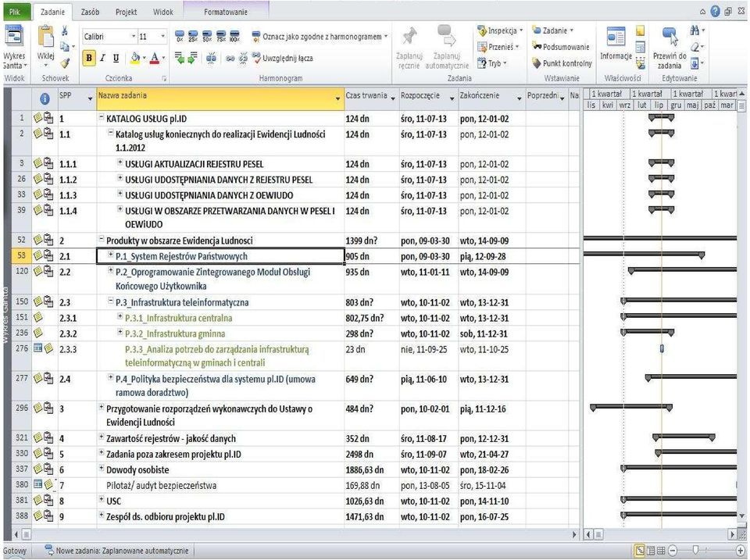Collapse P.3_Infrastruktura teleinformatyczna
The height and width of the screenshot is (560, 750).
tap(111, 301)
